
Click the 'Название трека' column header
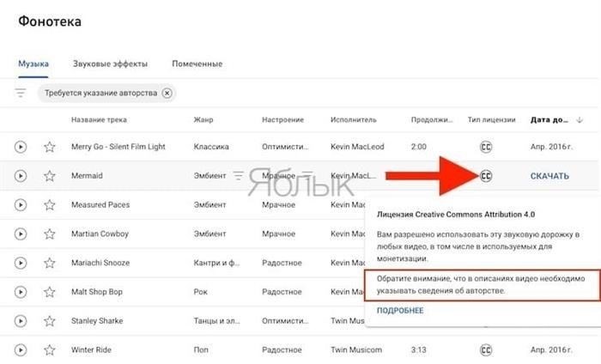coord(99,120)
